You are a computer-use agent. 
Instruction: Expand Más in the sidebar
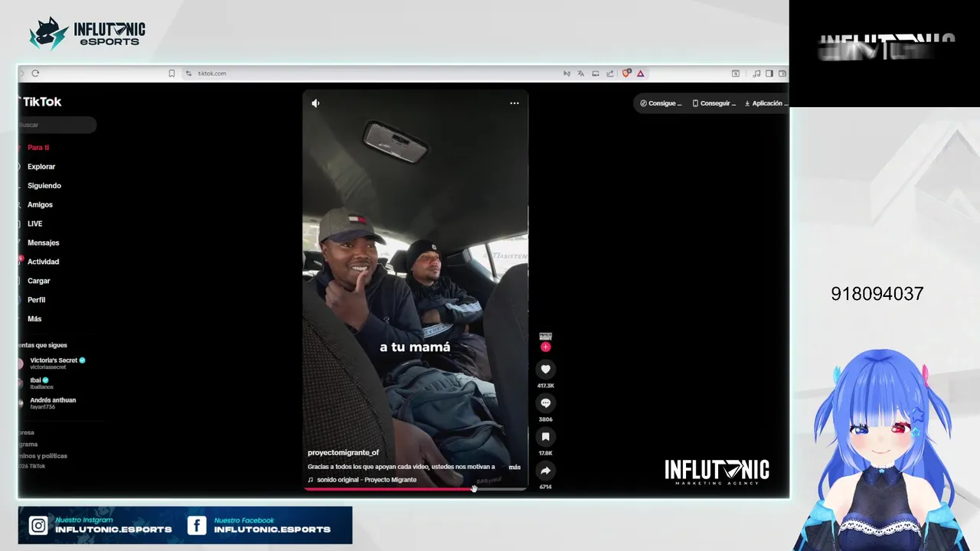tap(34, 319)
